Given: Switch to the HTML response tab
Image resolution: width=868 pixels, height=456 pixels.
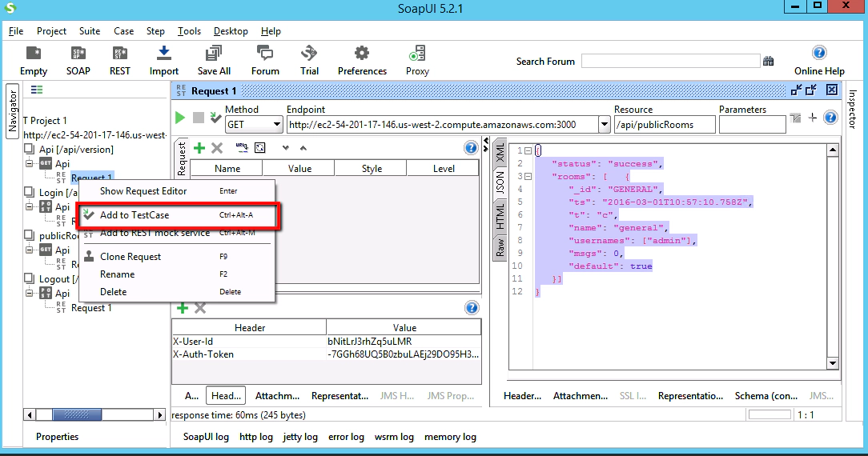Looking at the screenshot, I should (x=500, y=216).
